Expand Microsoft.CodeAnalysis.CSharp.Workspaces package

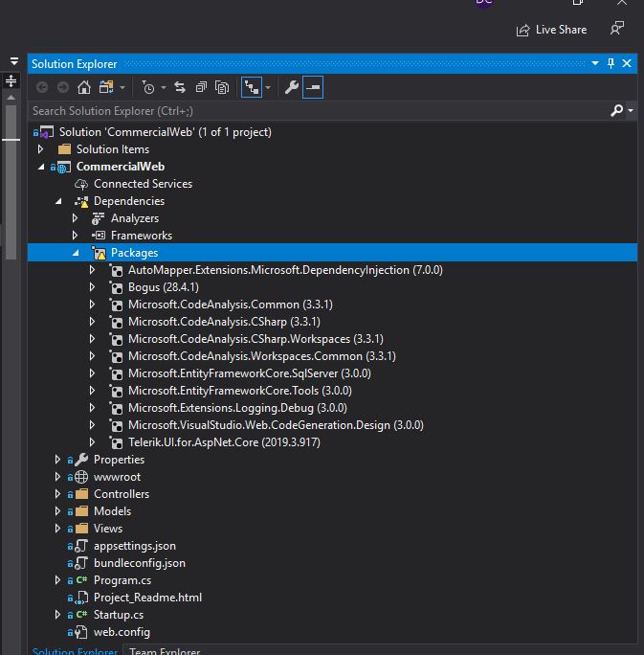click(x=92, y=339)
